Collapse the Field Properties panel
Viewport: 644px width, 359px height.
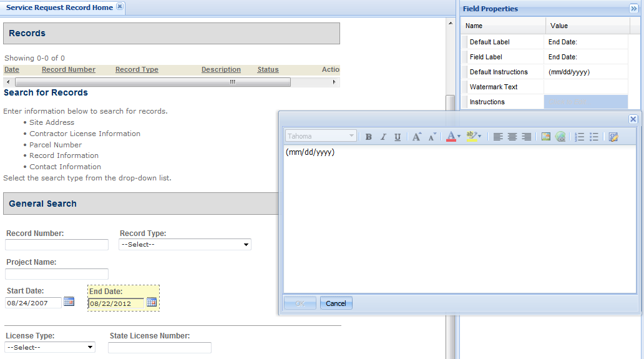coord(633,8)
